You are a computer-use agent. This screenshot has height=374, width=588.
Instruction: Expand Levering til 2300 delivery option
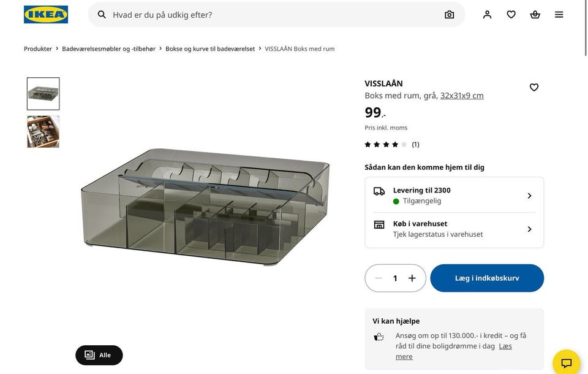[454, 196]
